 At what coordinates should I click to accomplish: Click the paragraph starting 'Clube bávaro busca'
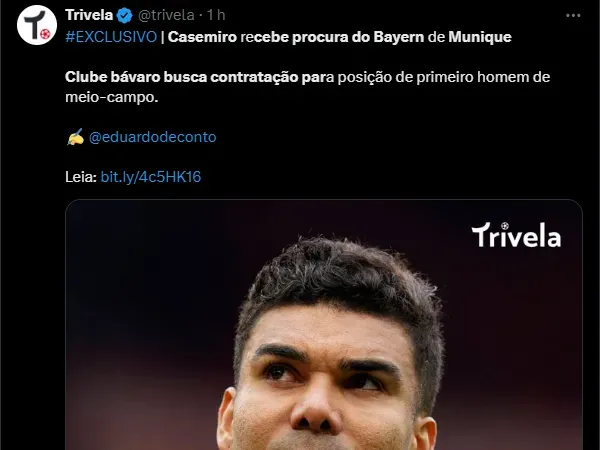(x=307, y=87)
